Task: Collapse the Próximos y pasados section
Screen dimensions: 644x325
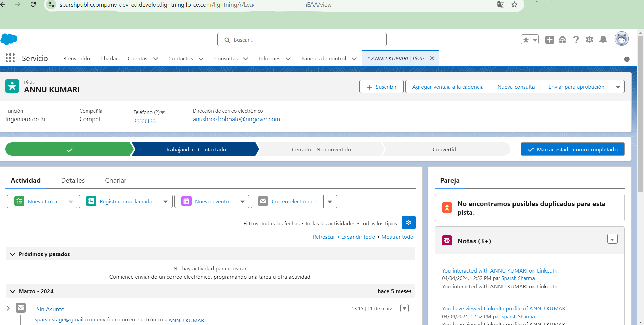Action: tap(13, 254)
